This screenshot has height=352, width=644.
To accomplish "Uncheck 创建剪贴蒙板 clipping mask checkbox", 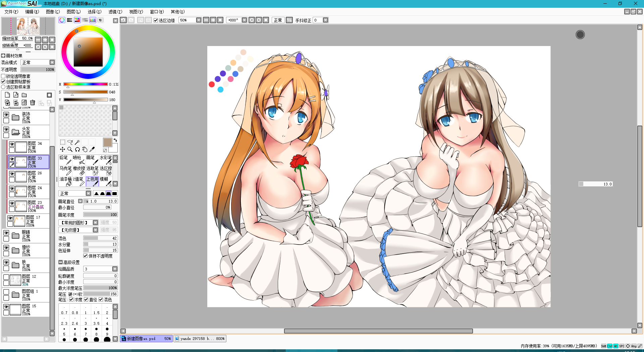I will pyautogui.click(x=3, y=82).
